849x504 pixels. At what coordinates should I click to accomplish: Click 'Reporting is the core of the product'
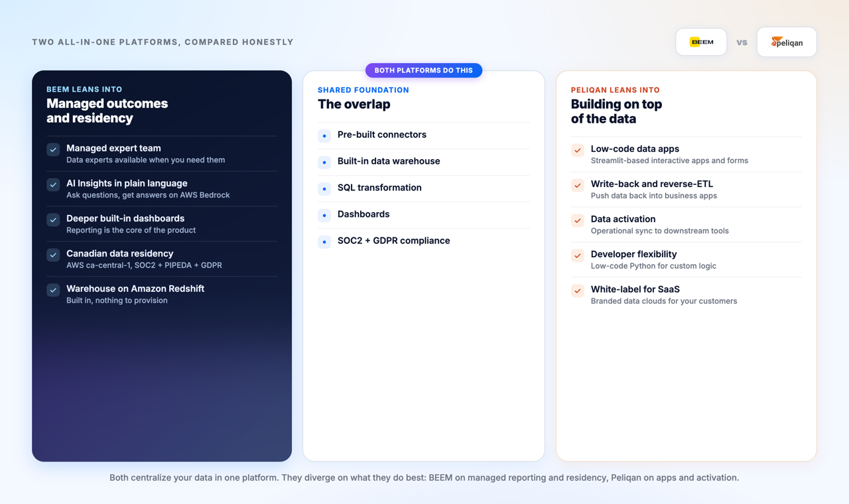(131, 231)
